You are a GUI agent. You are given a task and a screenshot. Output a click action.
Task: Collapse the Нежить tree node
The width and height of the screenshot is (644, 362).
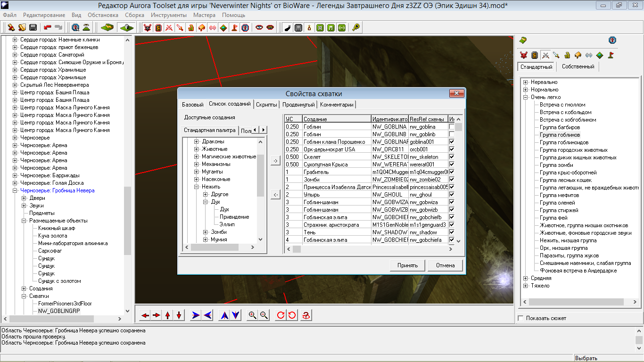197,187
